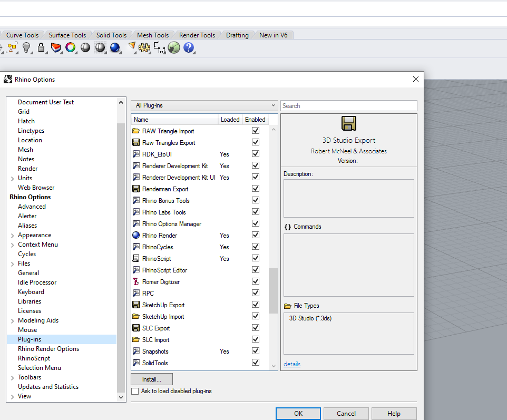Expand the Appearance tree node
Image resolution: width=507 pixels, height=420 pixels.
[12, 236]
